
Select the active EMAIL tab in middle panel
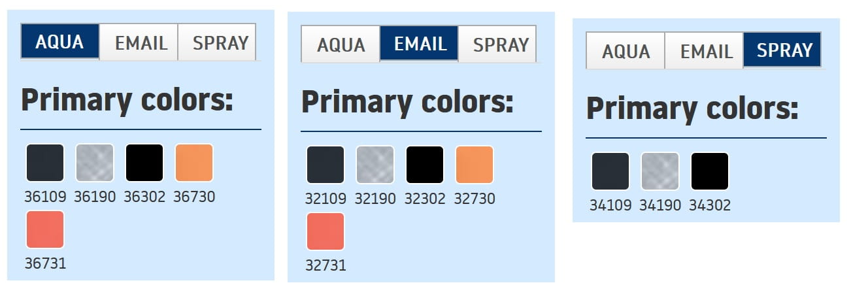coord(419,44)
